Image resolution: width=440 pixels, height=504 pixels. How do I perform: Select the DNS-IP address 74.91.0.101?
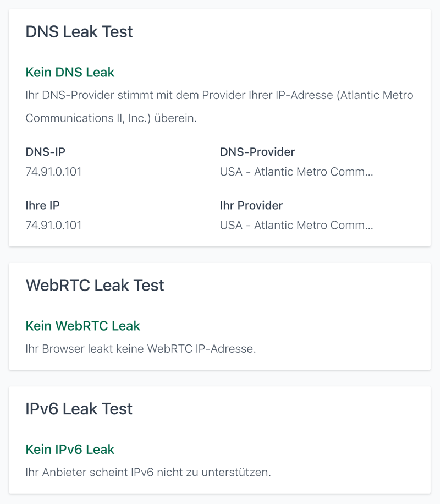pos(53,172)
